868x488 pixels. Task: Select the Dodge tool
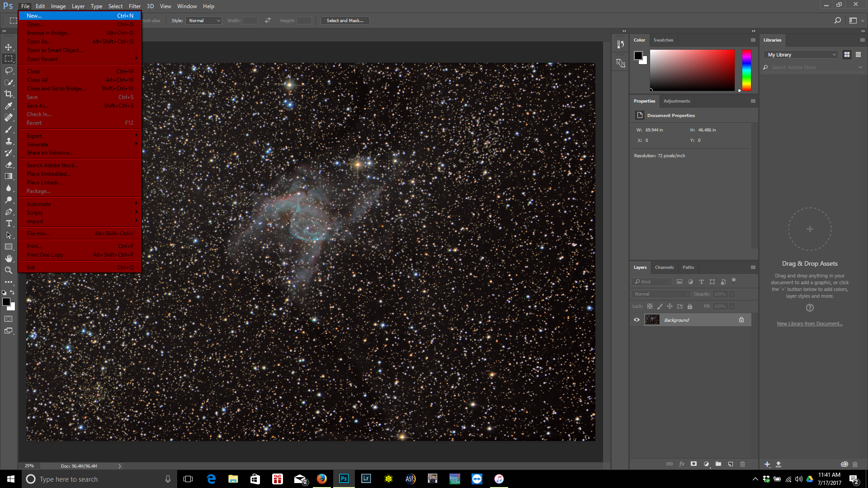pyautogui.click(x=9, y=200)
